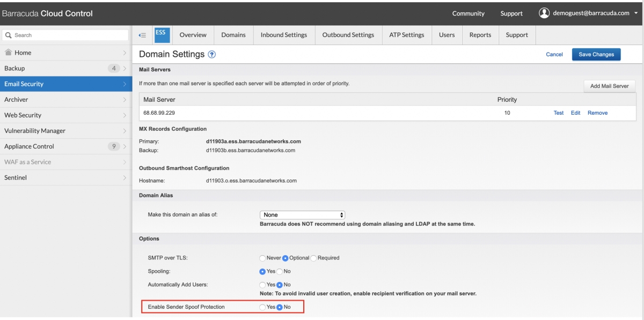Viewport: 644px width, 320px height.
Task: Click primary MX record d11903a.ess.barracudanetworks.com
Action: (253, 142)
